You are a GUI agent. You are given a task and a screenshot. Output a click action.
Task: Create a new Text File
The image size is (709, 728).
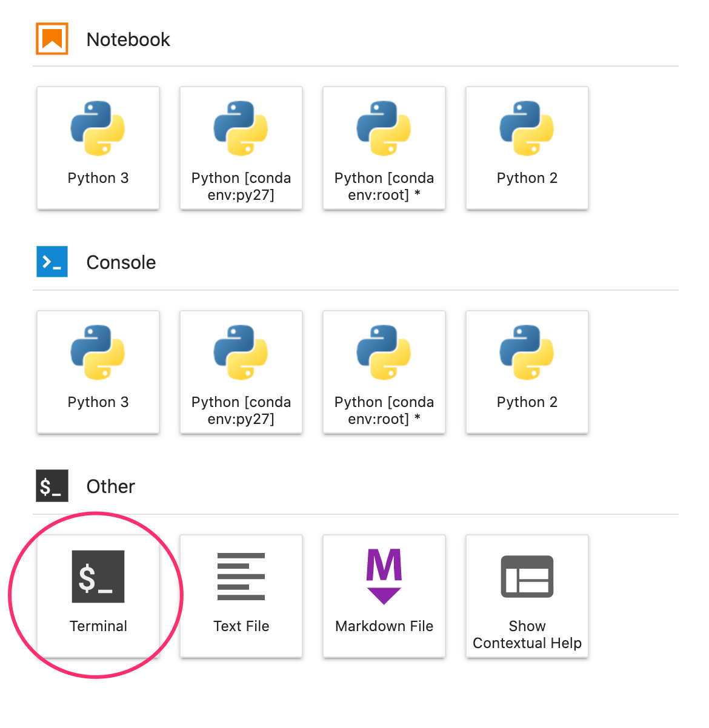click(241, 596)
